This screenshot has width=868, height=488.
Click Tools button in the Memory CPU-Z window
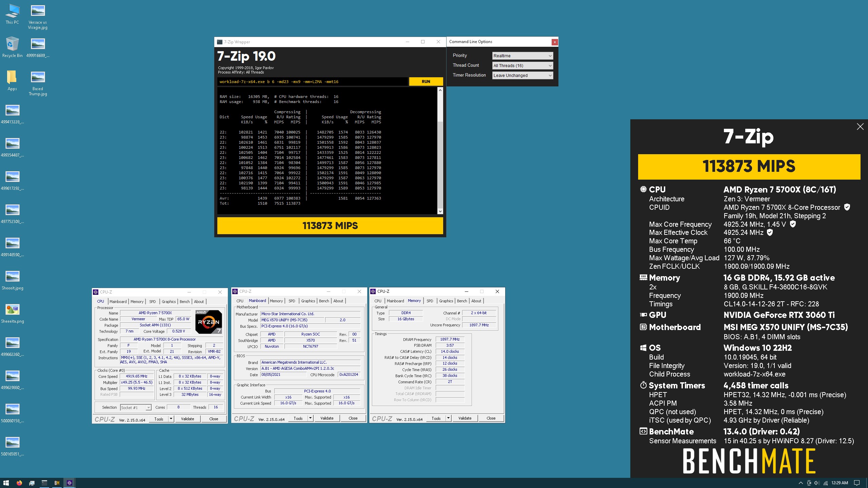click(436, 418)
